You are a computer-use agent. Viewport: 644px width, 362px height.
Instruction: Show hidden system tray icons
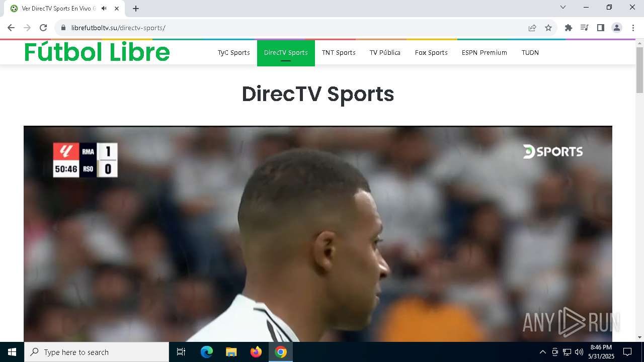542,352
